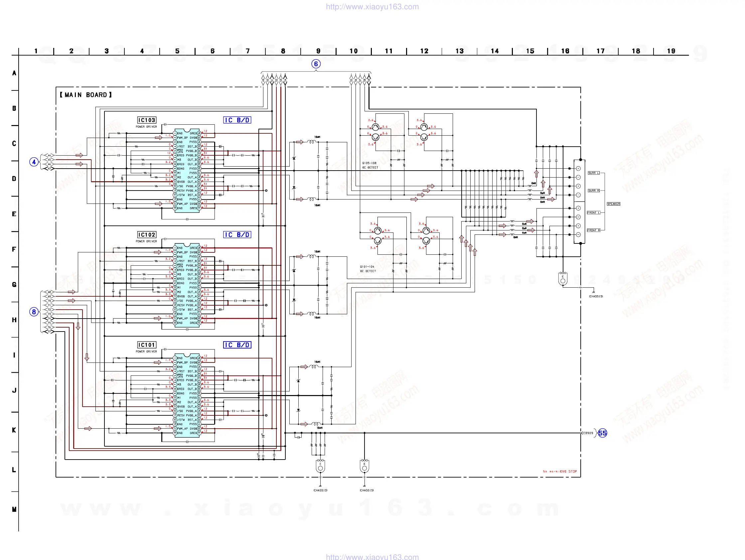Click the circled number 4 connector marker
Viewport: 745px width, 560px height.
point(34,162)
